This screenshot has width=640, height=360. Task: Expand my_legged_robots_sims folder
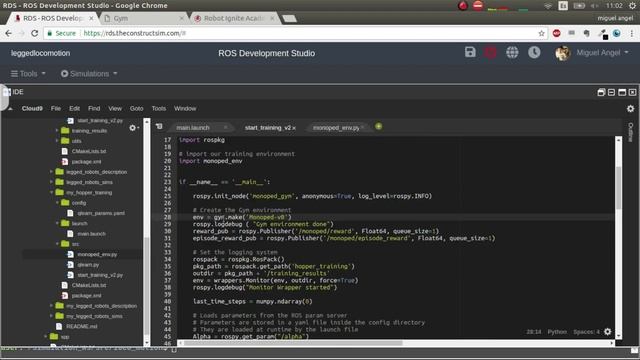coord(51,316)
